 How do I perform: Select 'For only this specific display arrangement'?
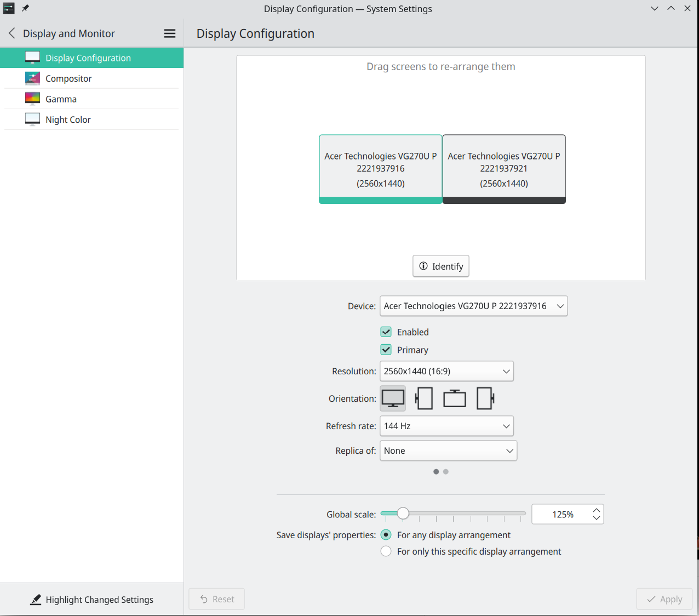[x=386, y=551]
